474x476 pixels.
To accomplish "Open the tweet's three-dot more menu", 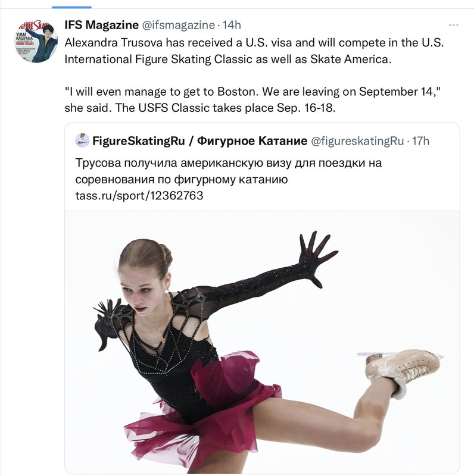I will coord(453,25).
